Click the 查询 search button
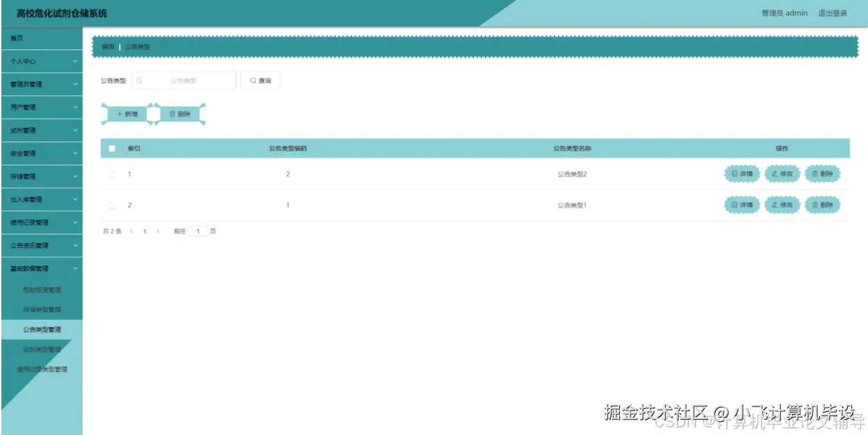The image size is (868, 435). click(x=261, y=80)
